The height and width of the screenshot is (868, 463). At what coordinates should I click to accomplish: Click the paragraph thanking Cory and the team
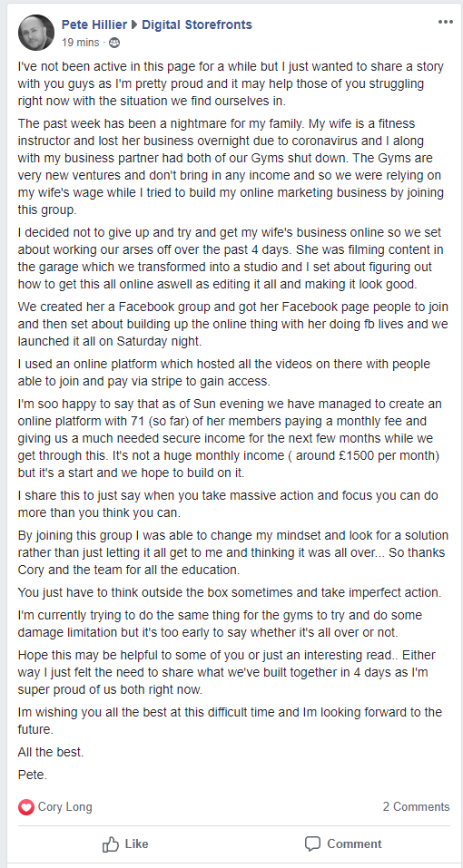pyautogui.click(x=233, y=552)
